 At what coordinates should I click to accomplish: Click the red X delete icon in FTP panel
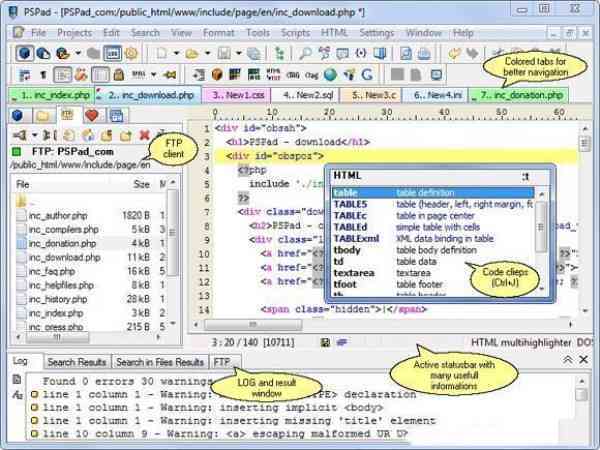pos(145,135)
